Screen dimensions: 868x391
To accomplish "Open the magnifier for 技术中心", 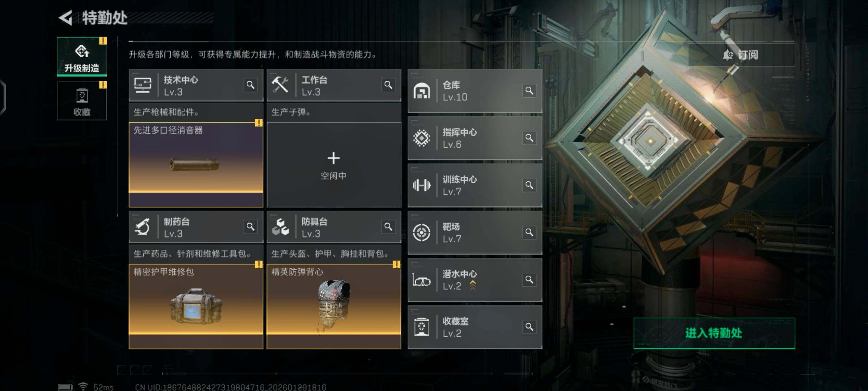I will pyautogui.click(x=250, y=85).
